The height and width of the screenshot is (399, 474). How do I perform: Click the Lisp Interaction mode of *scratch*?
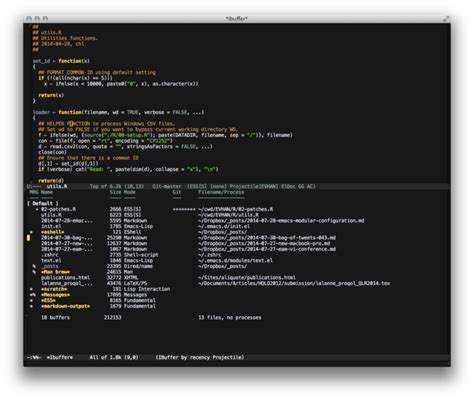click(x=147, y=289)
